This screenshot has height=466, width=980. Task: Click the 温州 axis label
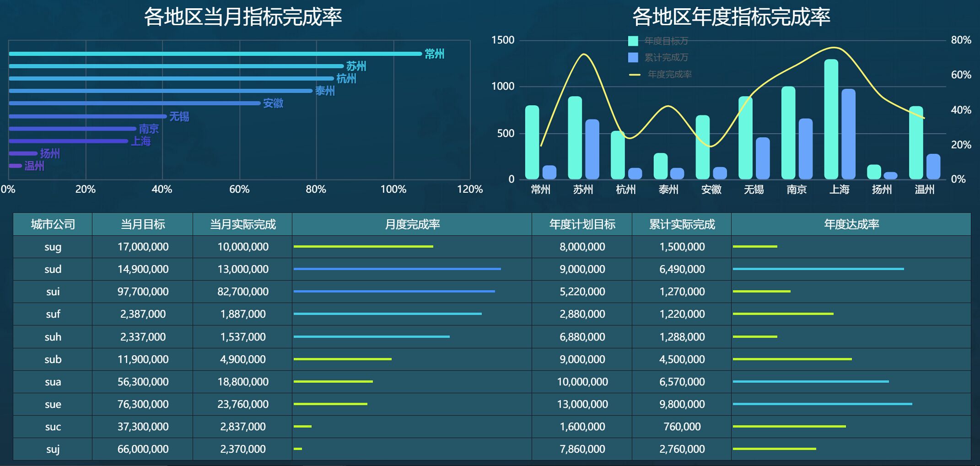click(925, 189)
